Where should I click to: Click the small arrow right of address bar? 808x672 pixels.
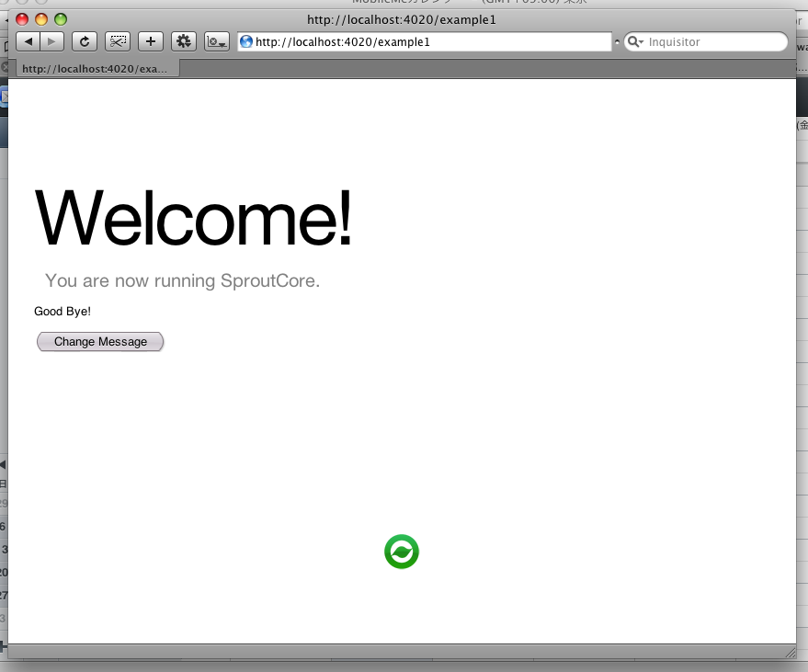point(617,42)
